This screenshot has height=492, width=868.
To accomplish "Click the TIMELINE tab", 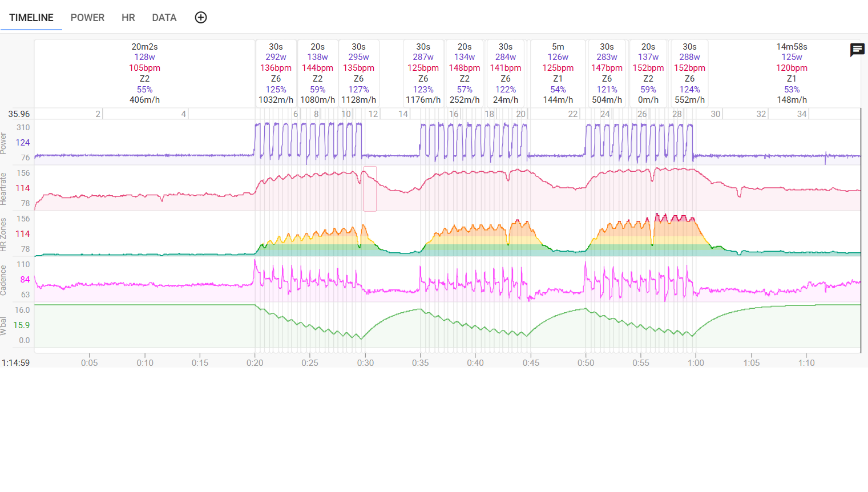I will (x=31, y=18).
